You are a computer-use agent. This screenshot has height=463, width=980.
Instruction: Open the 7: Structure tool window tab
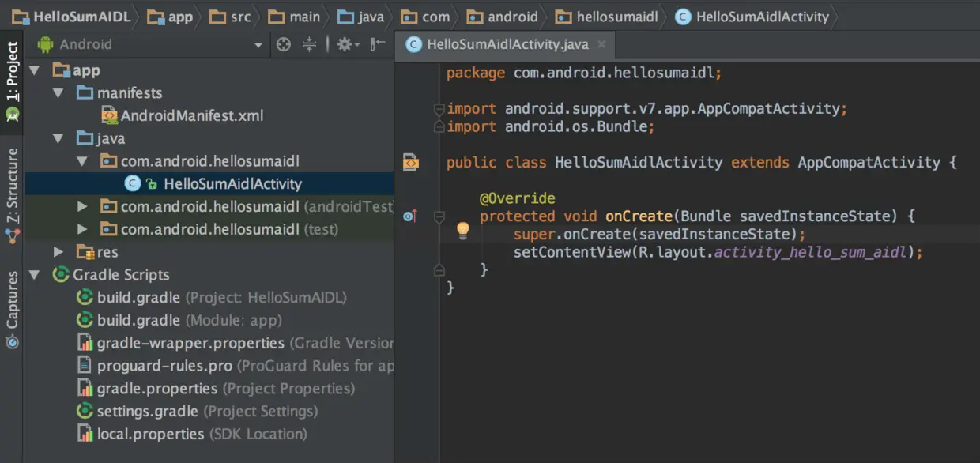(x=12, y=196)
